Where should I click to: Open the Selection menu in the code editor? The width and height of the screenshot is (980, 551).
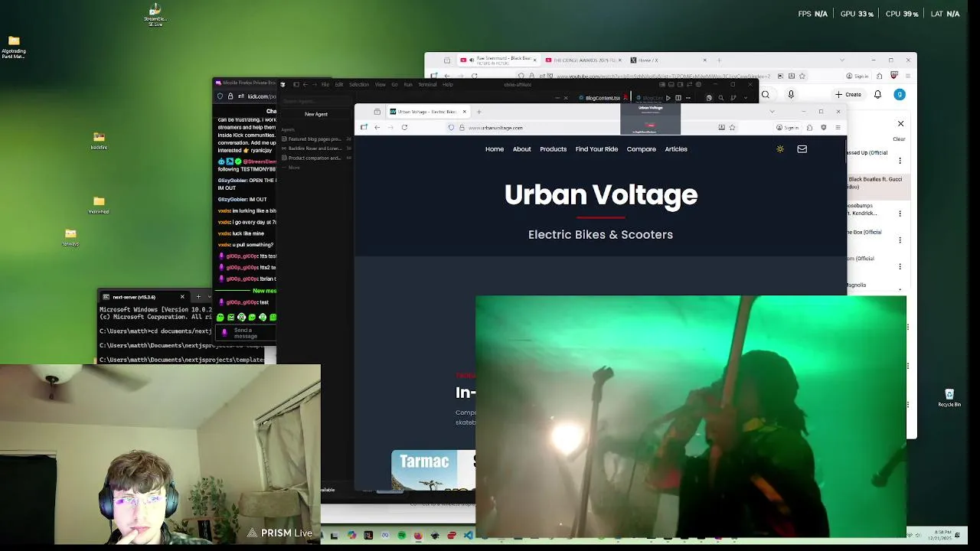(x=359, y=84)
